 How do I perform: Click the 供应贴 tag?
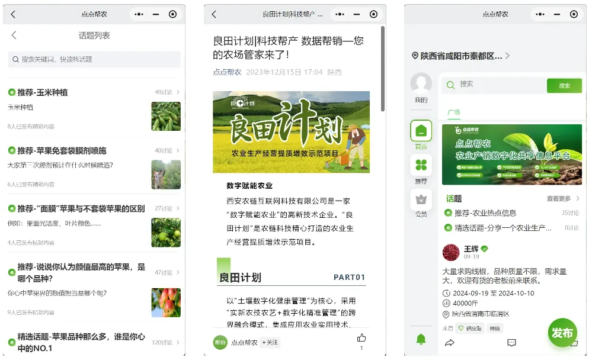tap(470, 328)
